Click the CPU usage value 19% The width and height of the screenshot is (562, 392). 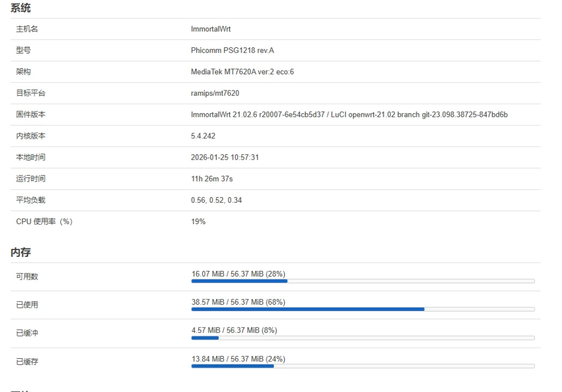(198, 221)
